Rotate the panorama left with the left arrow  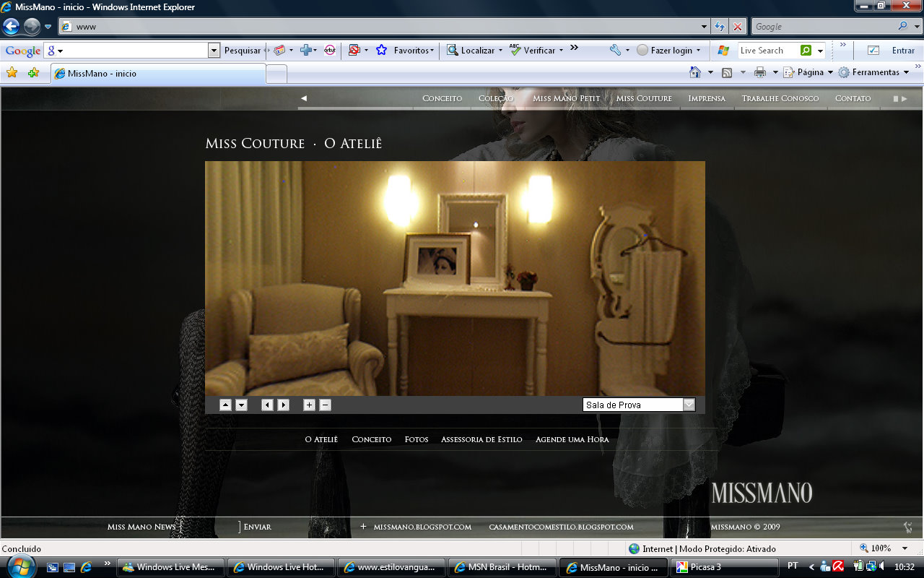tap(267, 405)
